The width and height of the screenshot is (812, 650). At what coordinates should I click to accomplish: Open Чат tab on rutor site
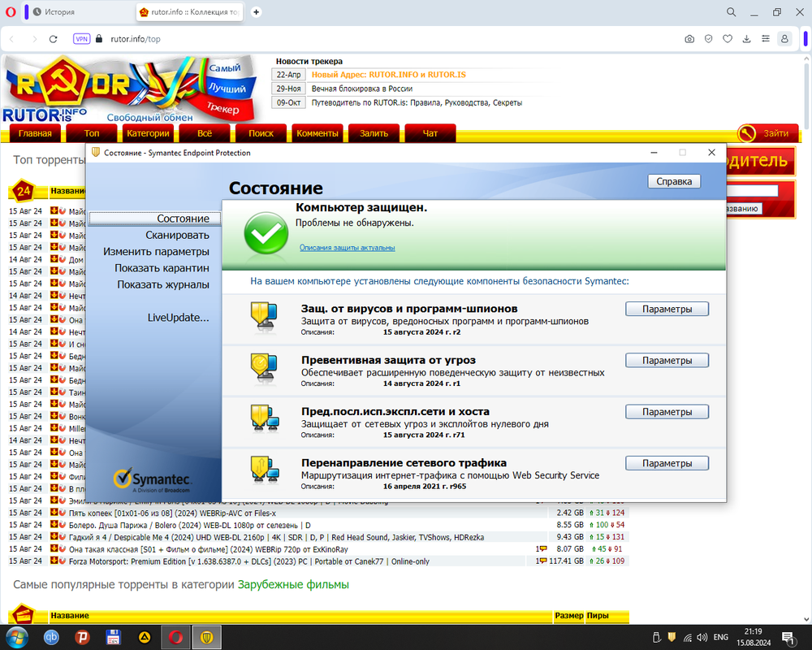(430, 133)
